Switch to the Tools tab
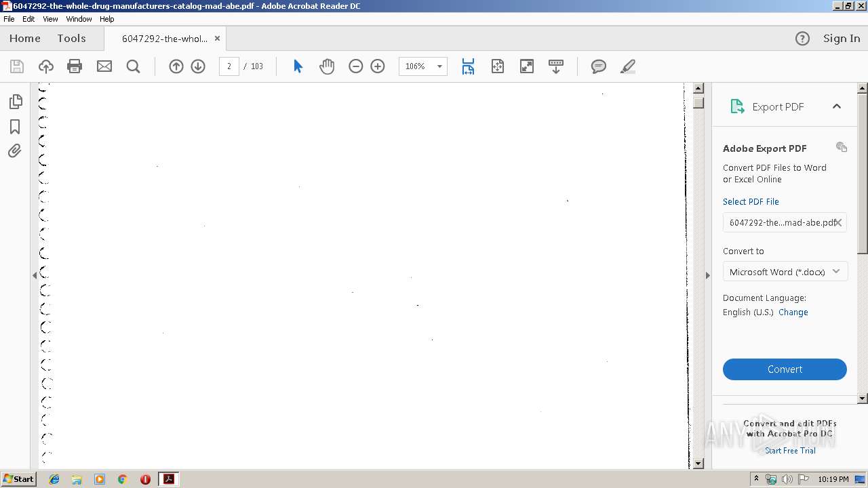The width and height of the screenshot is (868, 488). coord(71,39)
